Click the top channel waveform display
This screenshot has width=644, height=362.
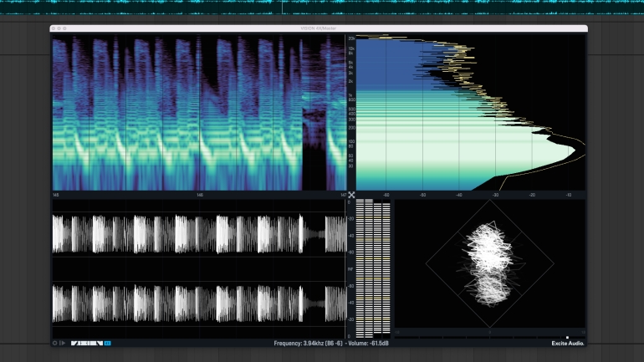(199, 234)
